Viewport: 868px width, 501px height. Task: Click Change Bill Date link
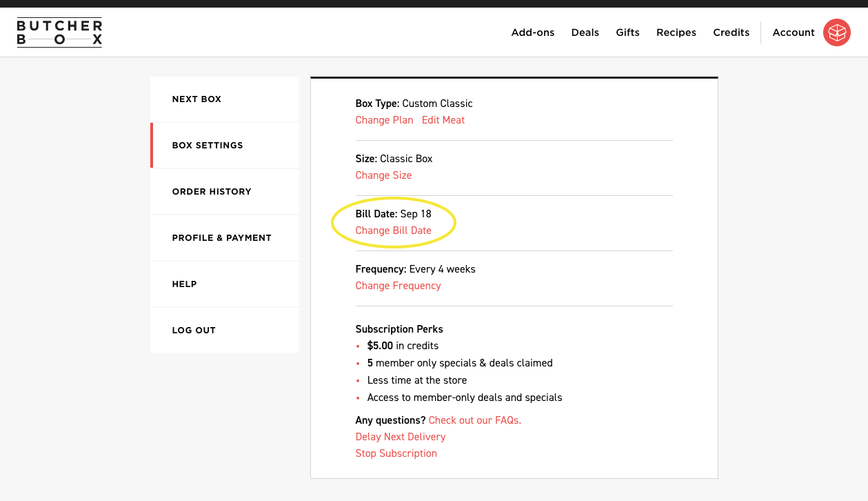393,230
